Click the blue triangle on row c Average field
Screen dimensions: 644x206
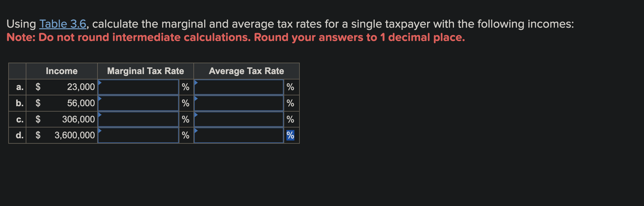coord(197,114)
